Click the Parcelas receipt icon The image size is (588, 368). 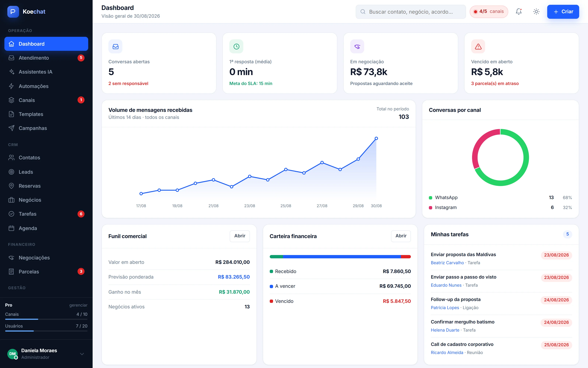11,272
